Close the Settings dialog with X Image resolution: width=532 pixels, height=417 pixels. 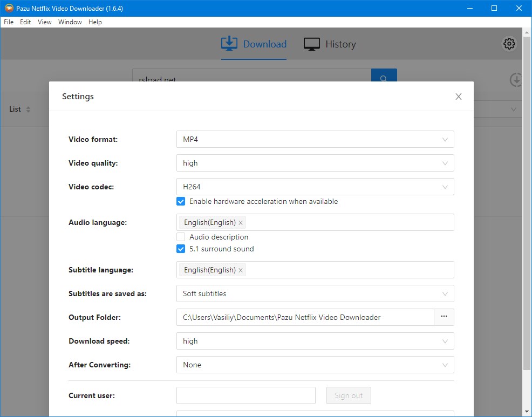(x=458, y=97)
